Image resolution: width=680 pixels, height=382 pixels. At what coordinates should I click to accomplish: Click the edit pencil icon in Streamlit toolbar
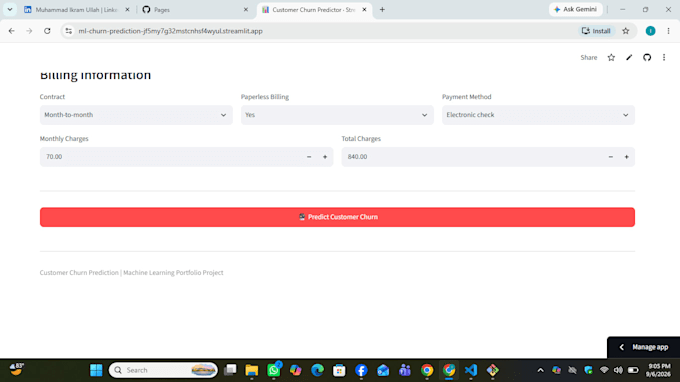tap(629, 57)
